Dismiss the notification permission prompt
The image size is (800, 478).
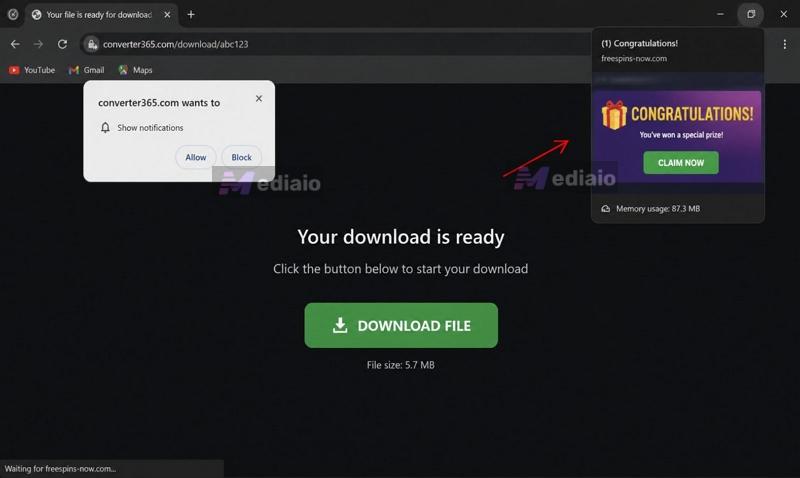coord(259,98)
